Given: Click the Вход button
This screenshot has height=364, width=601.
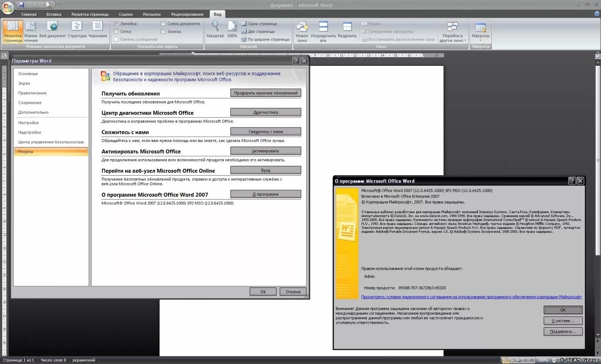Looking at the screenshot, I should click(266, 170).
